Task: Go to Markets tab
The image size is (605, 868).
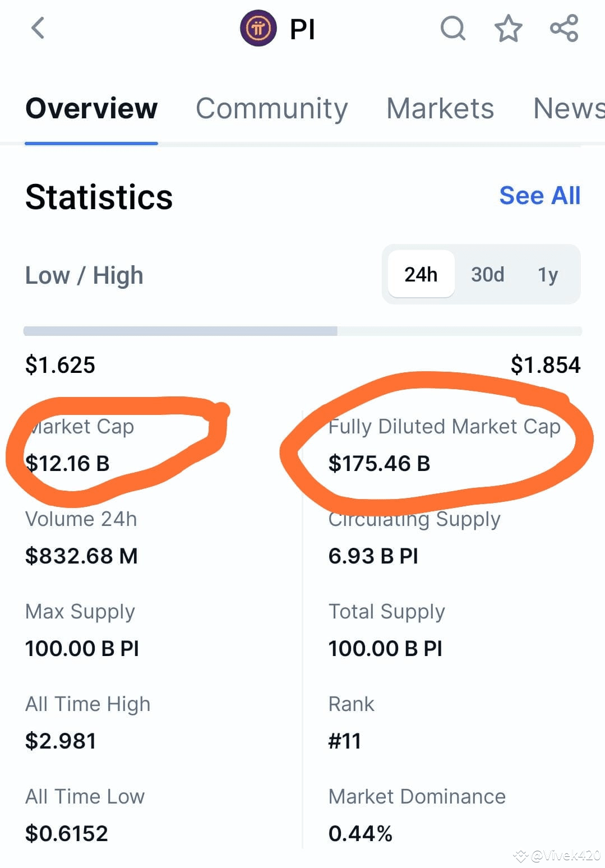Action: coord(440,108)
